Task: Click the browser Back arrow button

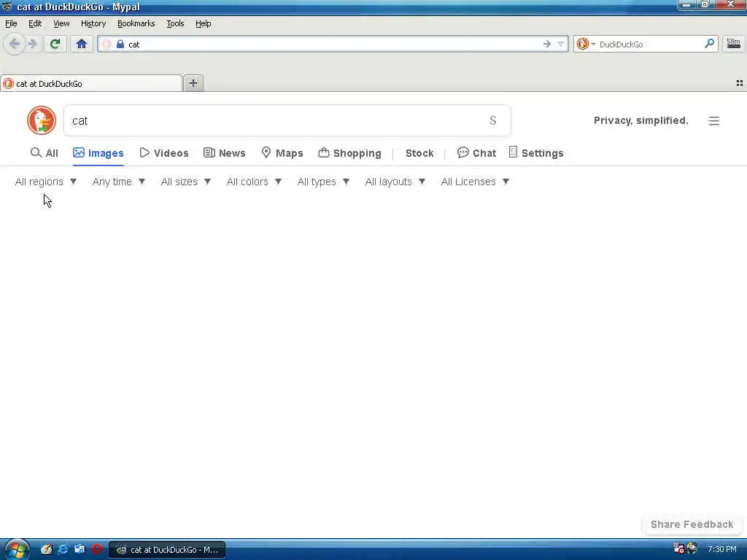Action: pos(15,44)
